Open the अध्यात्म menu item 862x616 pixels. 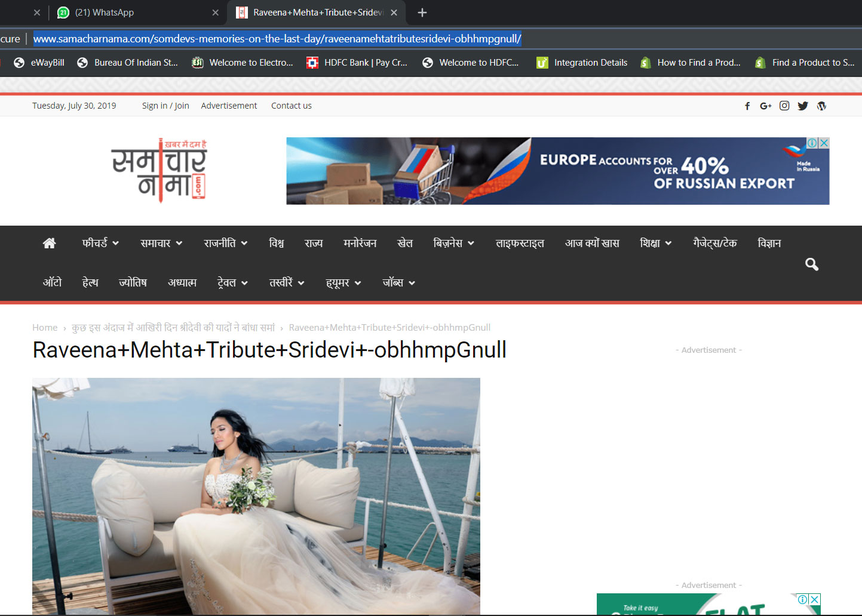182,282
